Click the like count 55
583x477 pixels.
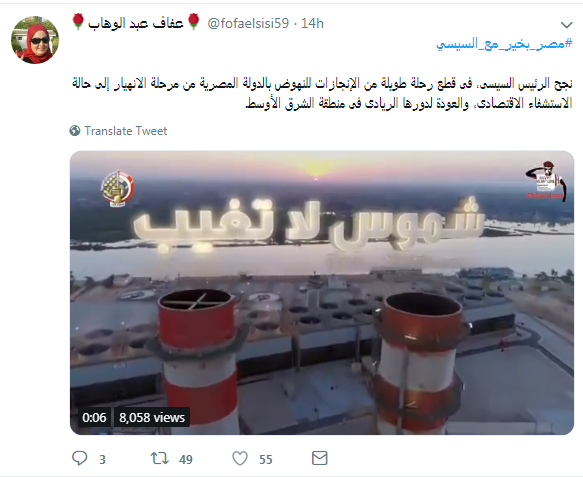(x=265, y=460)
